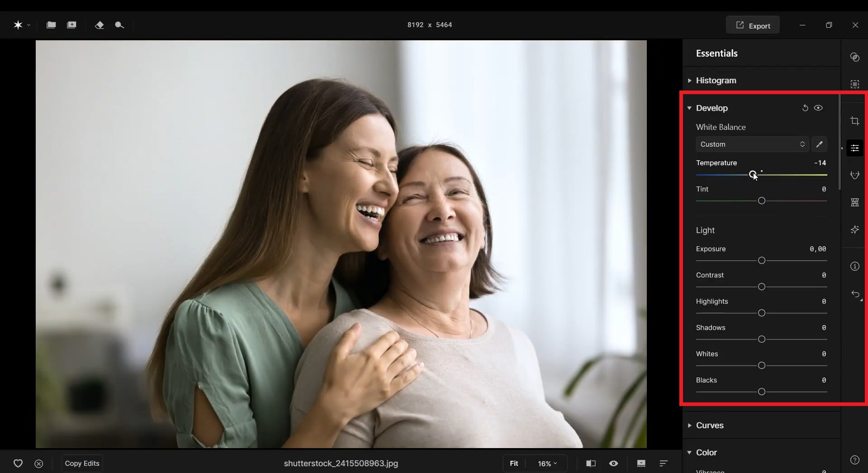Click the Essentials panel heading
This screenshot has width=868, height=473.
pyautogui.click(x=717, y=53)
